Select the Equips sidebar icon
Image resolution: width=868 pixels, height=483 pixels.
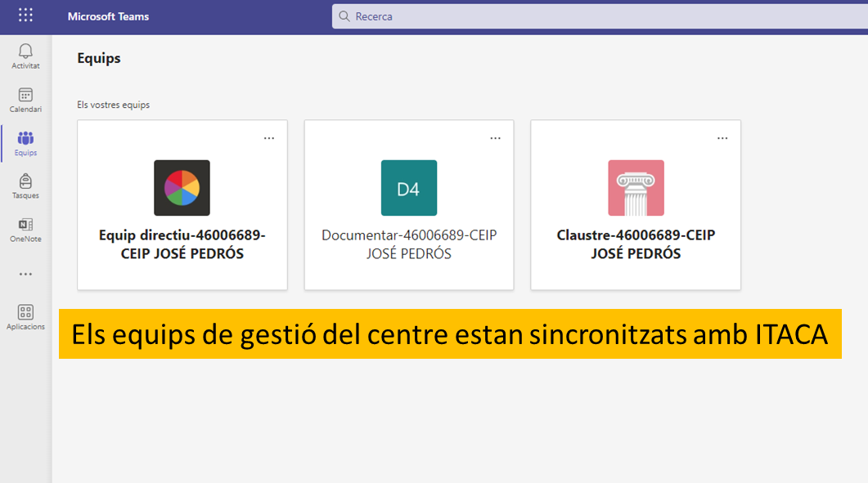coord(25,139)
